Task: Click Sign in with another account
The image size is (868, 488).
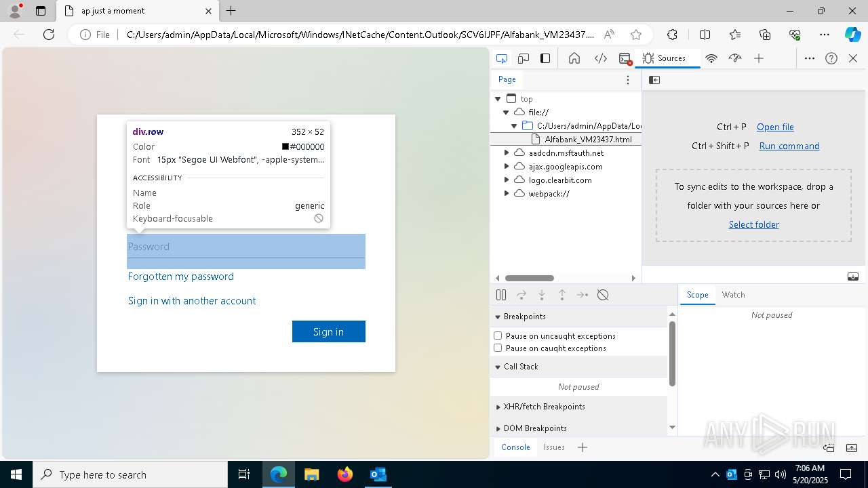Action: (x=192, y=301)
